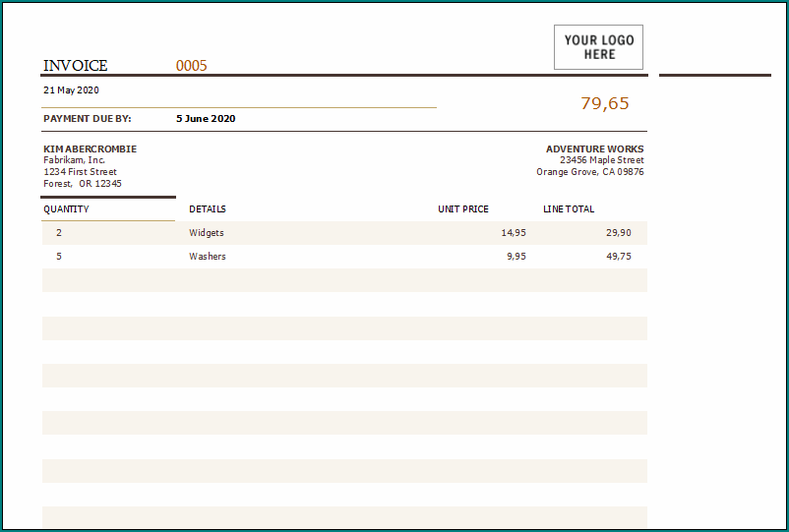Select unit price 9,95

pos(516,257)
